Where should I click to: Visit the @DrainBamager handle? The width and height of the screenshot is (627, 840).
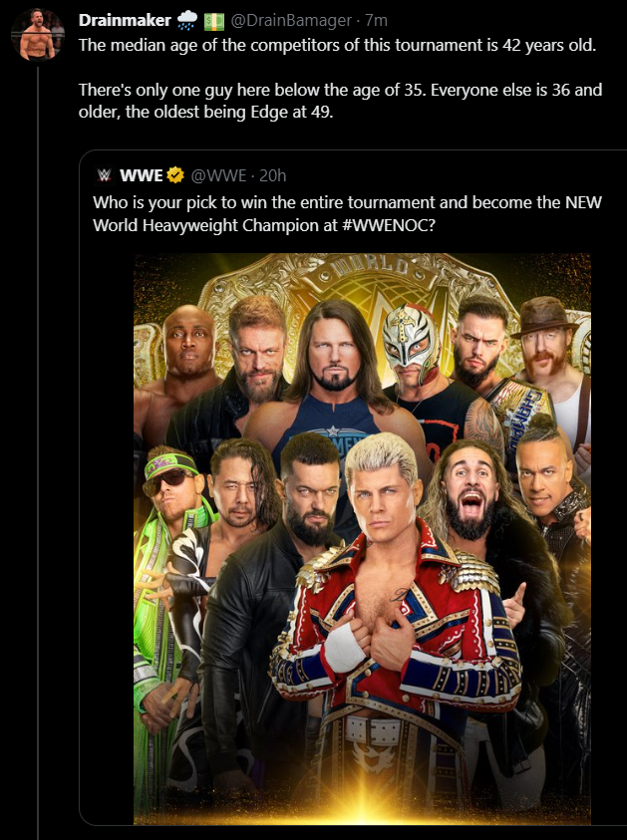[x=291, y=20]
